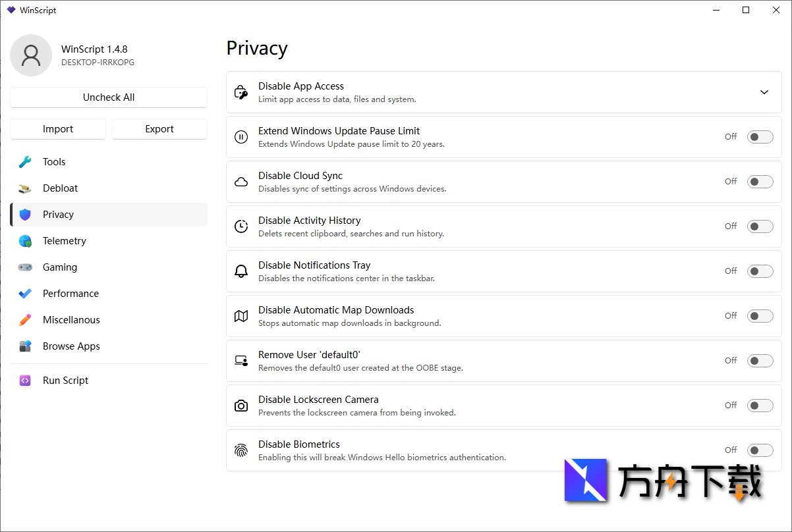Click the user profile avatar picture
792x532 pixels.
point(31,55)
